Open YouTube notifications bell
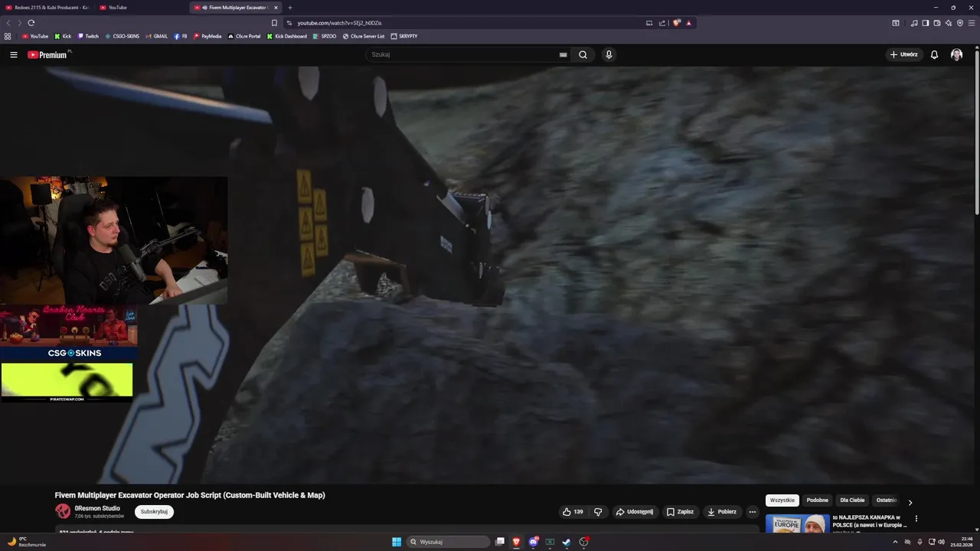 (x=934, y=54)
